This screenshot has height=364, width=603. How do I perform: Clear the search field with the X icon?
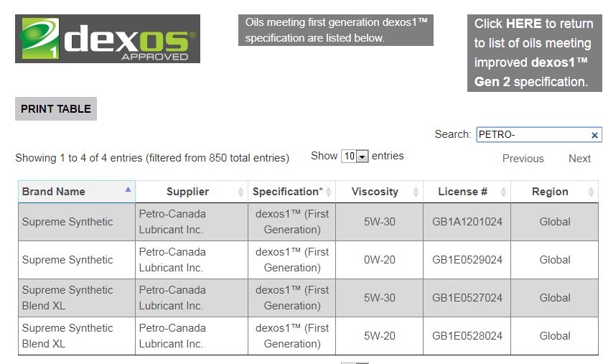click(x=594, y=135)
